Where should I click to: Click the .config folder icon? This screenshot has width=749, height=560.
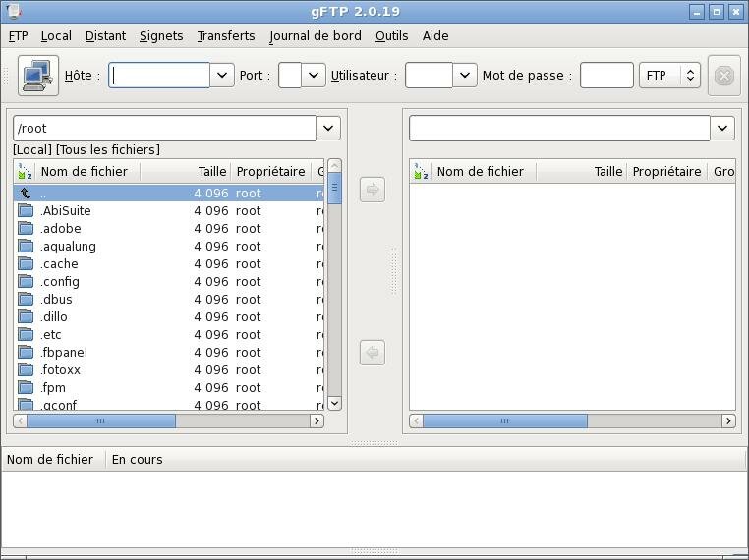tap(26, 281)
